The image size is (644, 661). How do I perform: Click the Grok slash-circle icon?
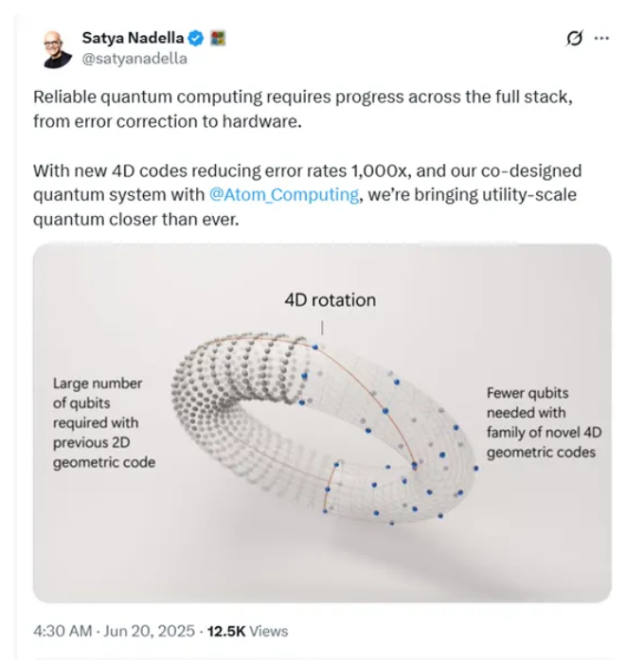pyautogui.click(x=572, y=39)
